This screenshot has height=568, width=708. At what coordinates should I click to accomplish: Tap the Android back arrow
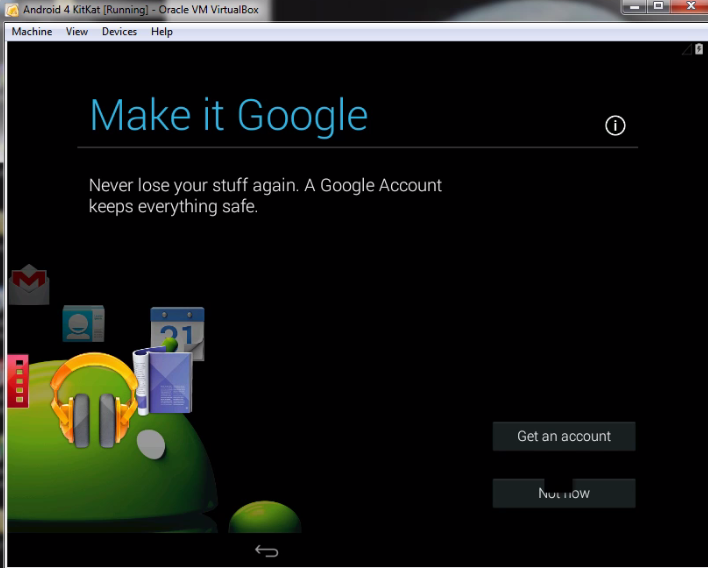pyautogui.click(x=266, y=550)
